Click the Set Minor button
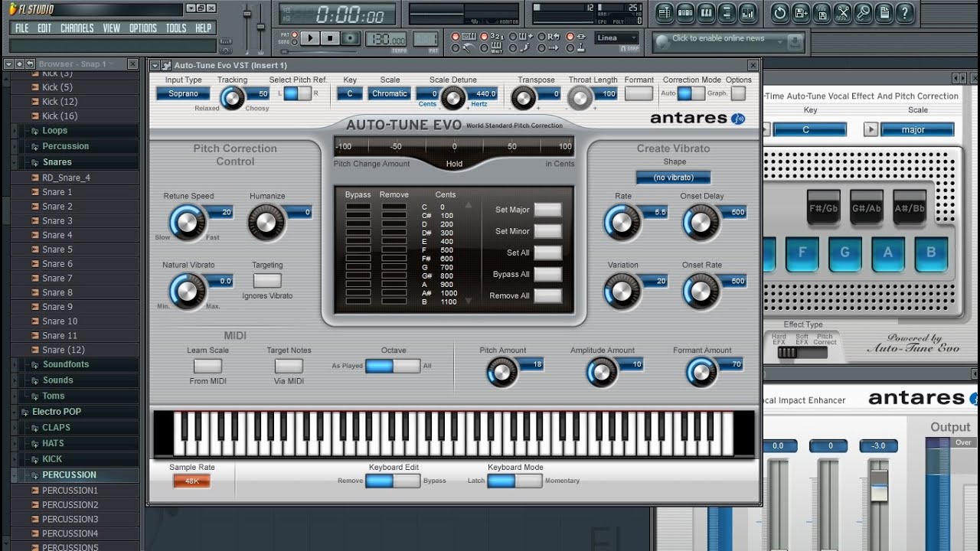 547,231
